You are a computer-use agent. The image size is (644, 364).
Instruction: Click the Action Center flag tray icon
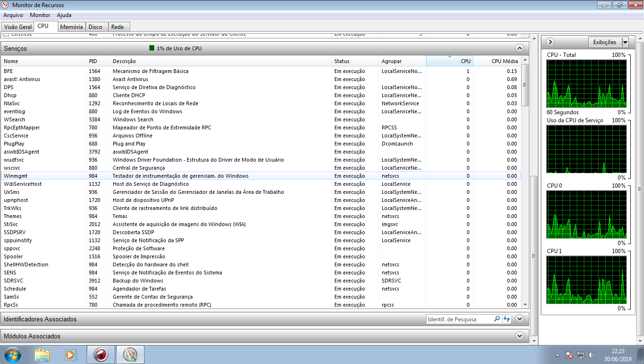point(570,355)
